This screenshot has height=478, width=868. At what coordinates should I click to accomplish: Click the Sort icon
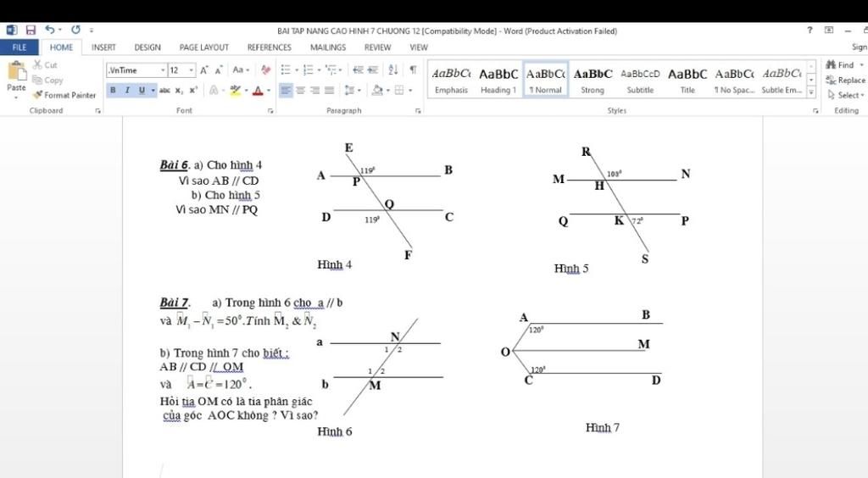click(x=393, y=69)
